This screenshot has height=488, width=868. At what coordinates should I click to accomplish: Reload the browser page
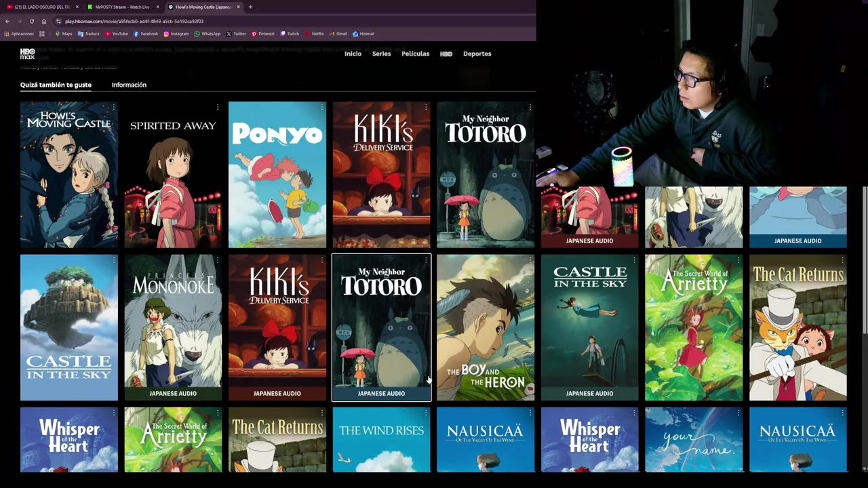tap(31, 21)
